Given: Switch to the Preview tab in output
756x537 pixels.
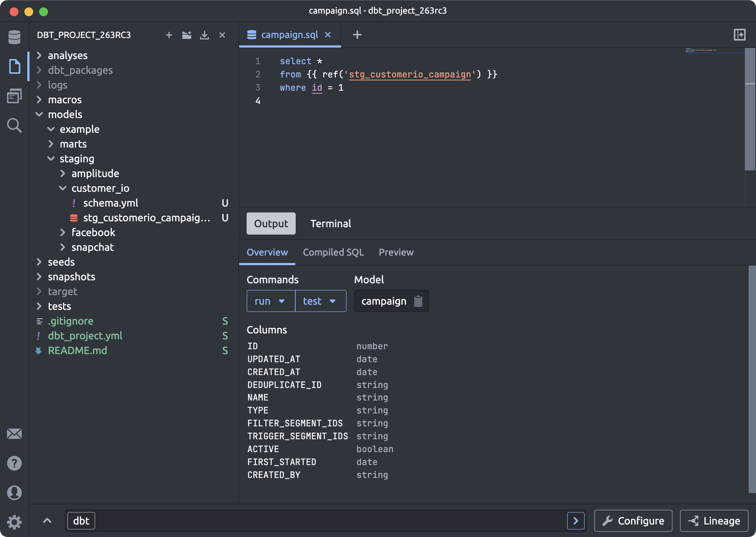Looking at the screenshot, I should click(396, 252).
